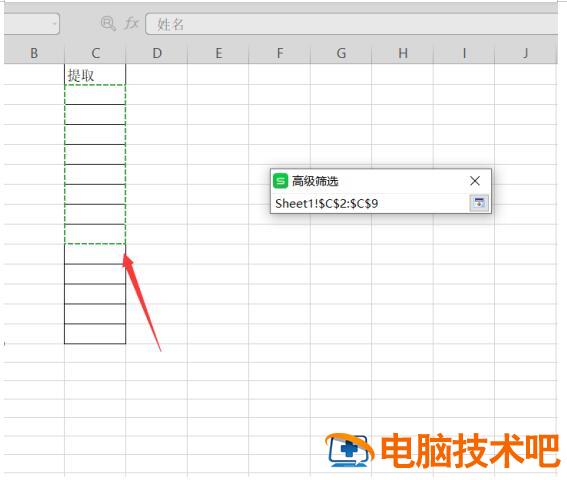The image size is (567, 480).
Task: Click the magnifier zoom icon beside fx
Action: tap(108, 24)
